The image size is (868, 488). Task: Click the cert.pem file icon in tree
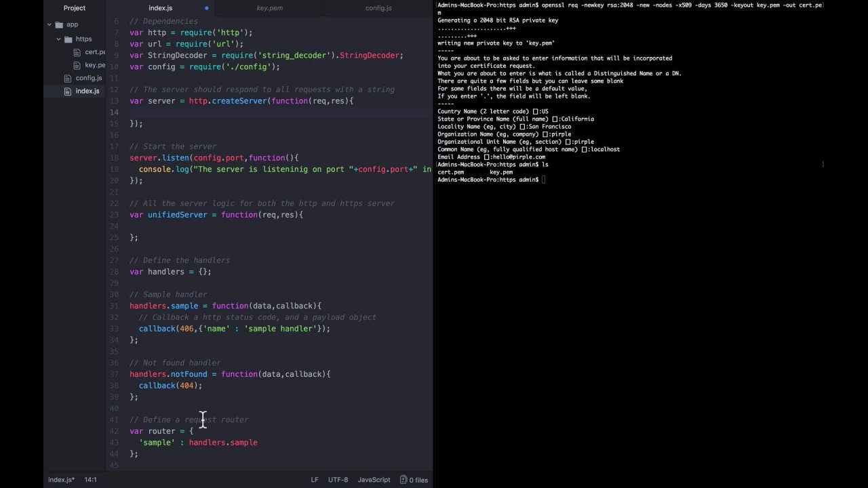77,52
